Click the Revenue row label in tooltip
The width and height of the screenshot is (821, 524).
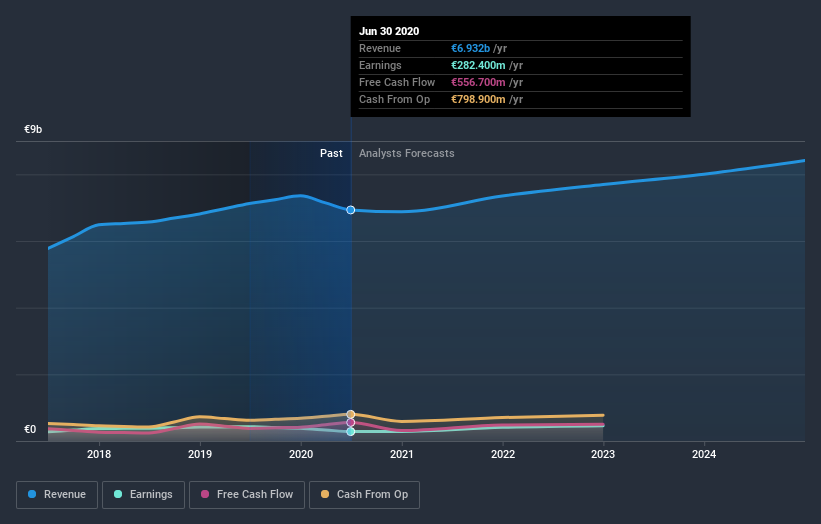pyautogui.click(x=380, y=48)
